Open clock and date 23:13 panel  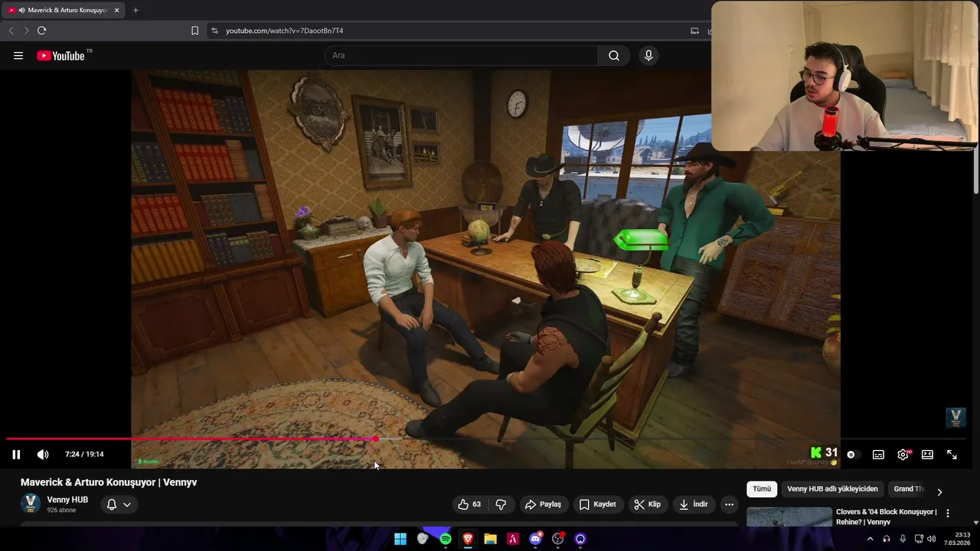[x=956, y=539]
